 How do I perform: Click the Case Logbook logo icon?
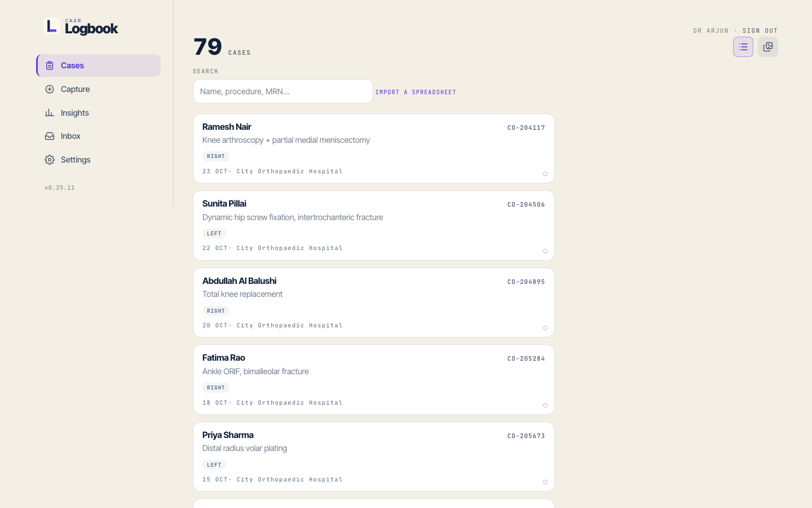[52, 26]
